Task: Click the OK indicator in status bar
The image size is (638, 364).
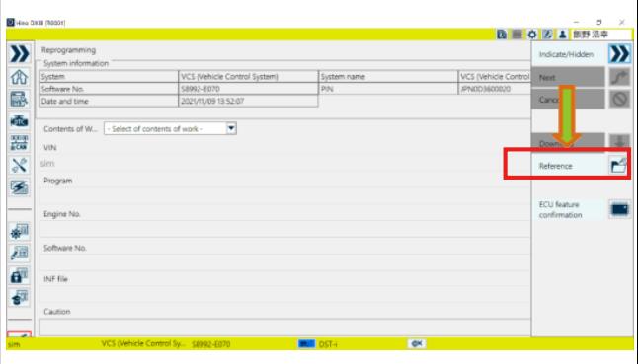Action: [x=417, y=344]
